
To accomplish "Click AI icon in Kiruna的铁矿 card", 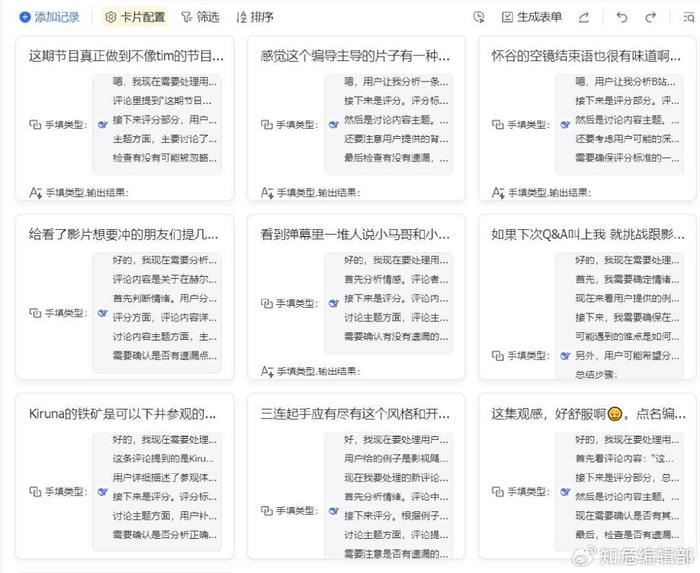I will coord(103,492).
